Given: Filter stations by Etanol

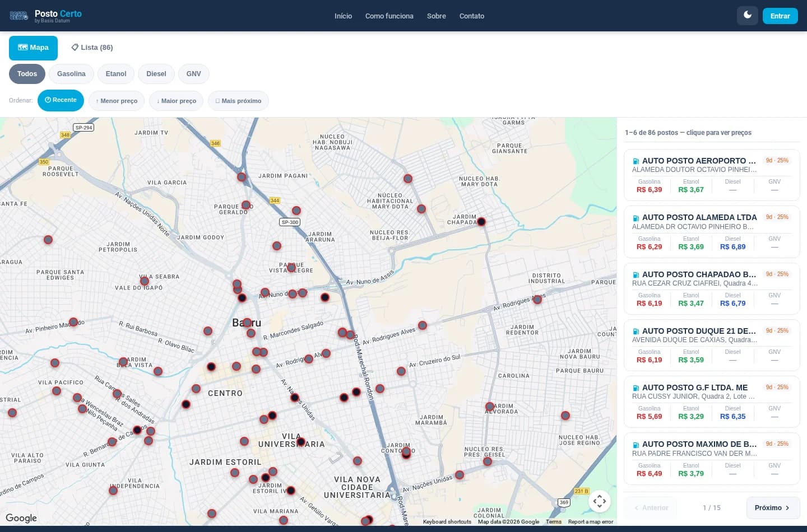Looking at the screenshot, I should pyautogui.click(x=116, y=74).
